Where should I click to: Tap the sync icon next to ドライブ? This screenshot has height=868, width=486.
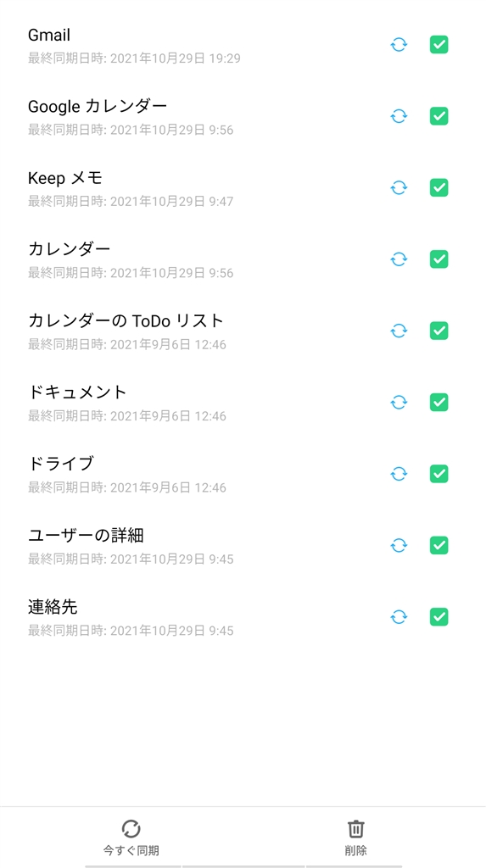point(399,474)
